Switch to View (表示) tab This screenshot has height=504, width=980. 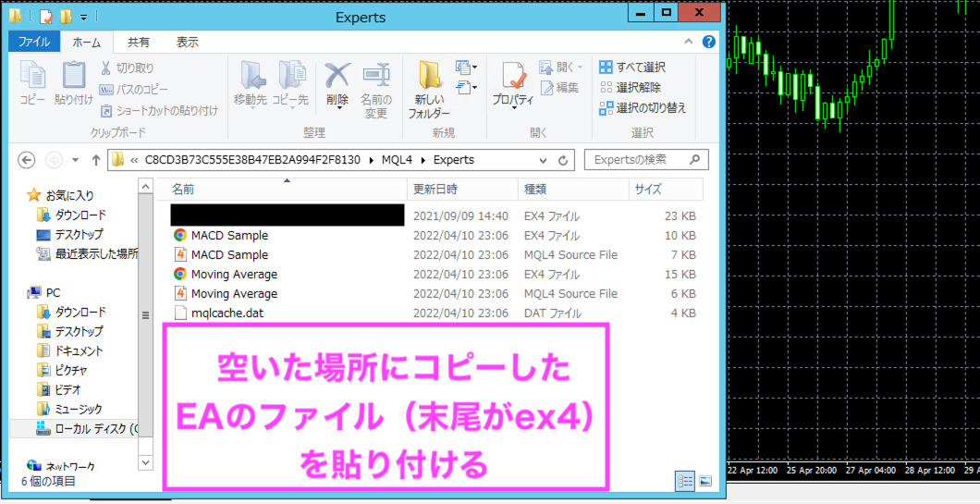pyautogui.click(x=187, y=42)
